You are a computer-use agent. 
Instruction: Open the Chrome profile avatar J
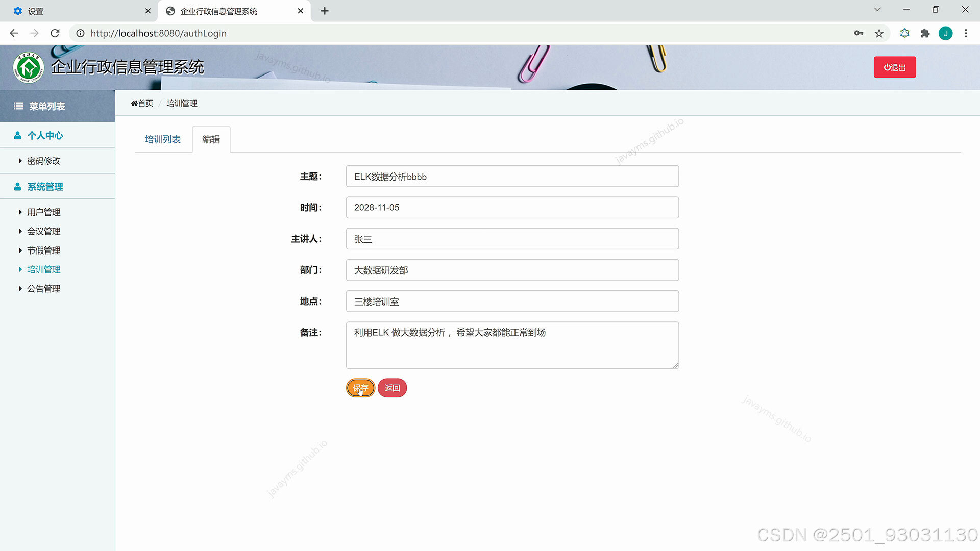point(945,33)
